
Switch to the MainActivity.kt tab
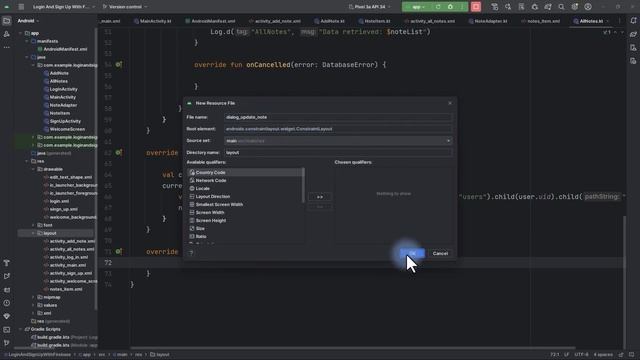(x=153, y=21)
